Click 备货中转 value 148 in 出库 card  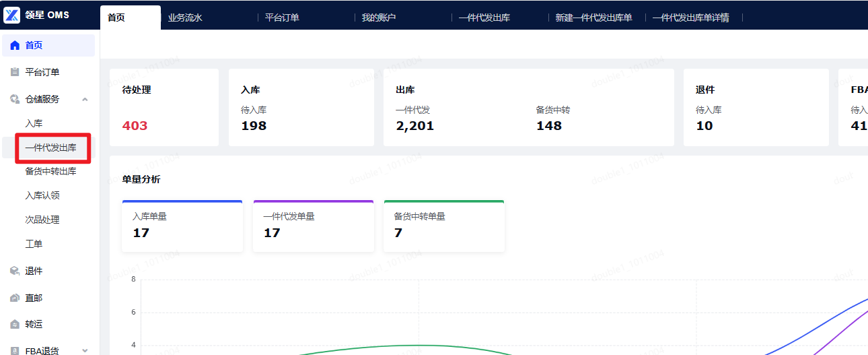pyautogui.click(x=549, y=126)
